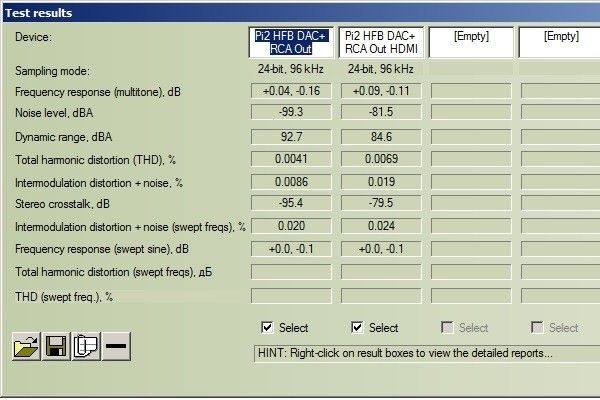This screenshot has width=600, height=400.
Task: Toggle disabled Select checkbox in fourth column
Action: 537,328
